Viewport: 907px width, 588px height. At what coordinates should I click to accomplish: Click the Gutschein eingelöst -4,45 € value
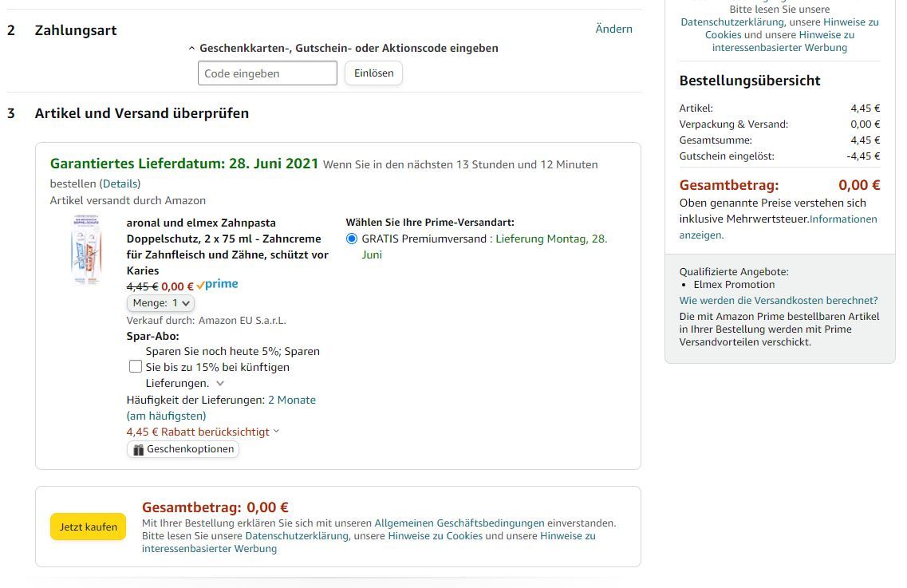point(863,156)
